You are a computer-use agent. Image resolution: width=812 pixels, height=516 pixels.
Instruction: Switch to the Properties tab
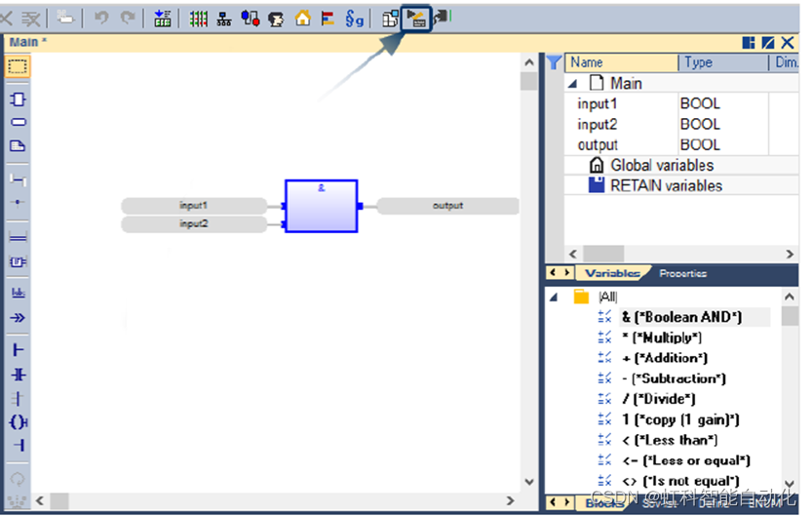[x=683, y=273]
